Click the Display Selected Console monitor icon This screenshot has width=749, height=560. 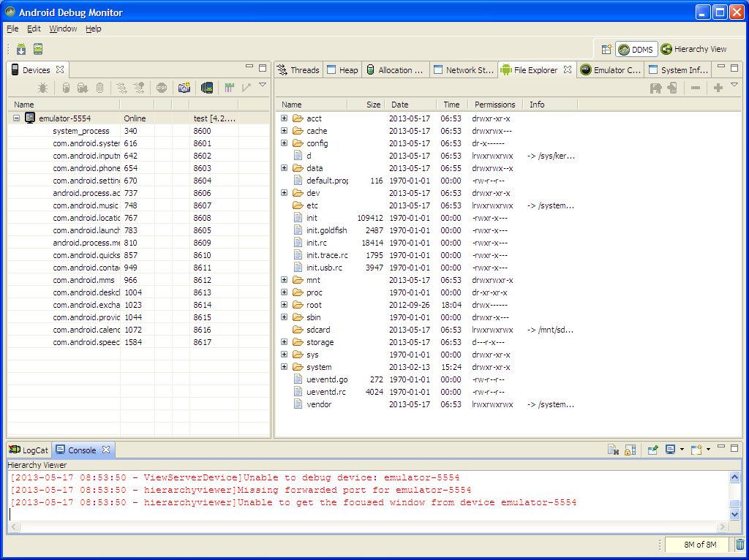click(x=670, y=450)
